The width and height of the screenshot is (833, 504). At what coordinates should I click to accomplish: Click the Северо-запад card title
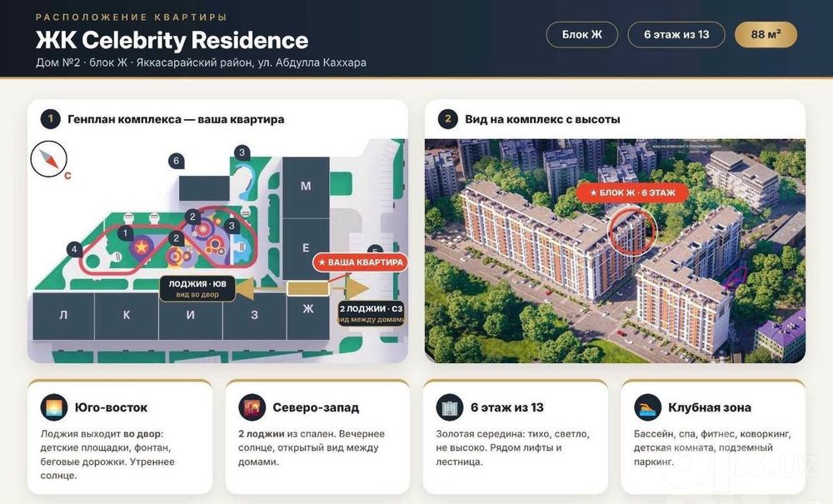[x=316, y=408]
